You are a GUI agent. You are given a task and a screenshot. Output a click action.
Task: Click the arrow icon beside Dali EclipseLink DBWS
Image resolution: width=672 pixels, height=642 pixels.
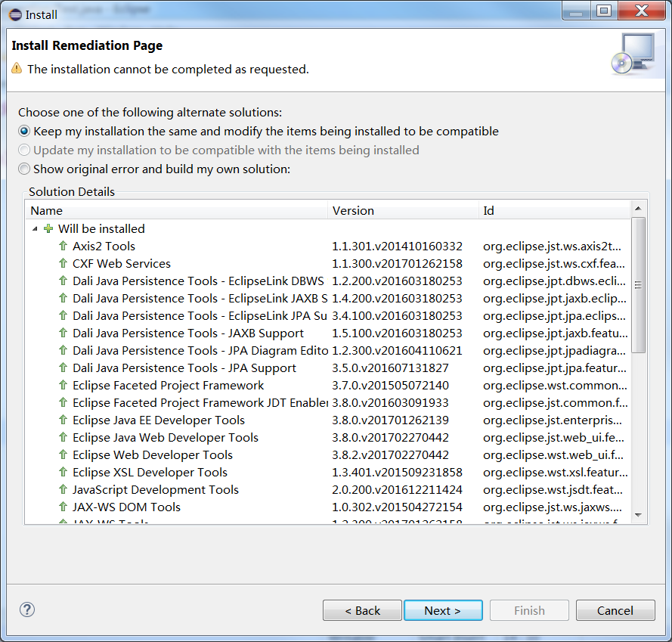(x=63, y=281)
